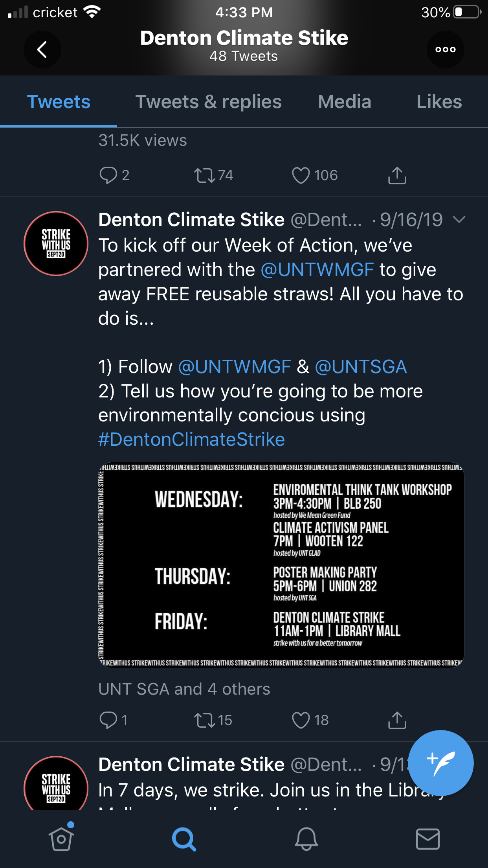Retweet the tweet with 15 retweets
The width and height of the screenshot is (488, 868).
tap(205, 720)
